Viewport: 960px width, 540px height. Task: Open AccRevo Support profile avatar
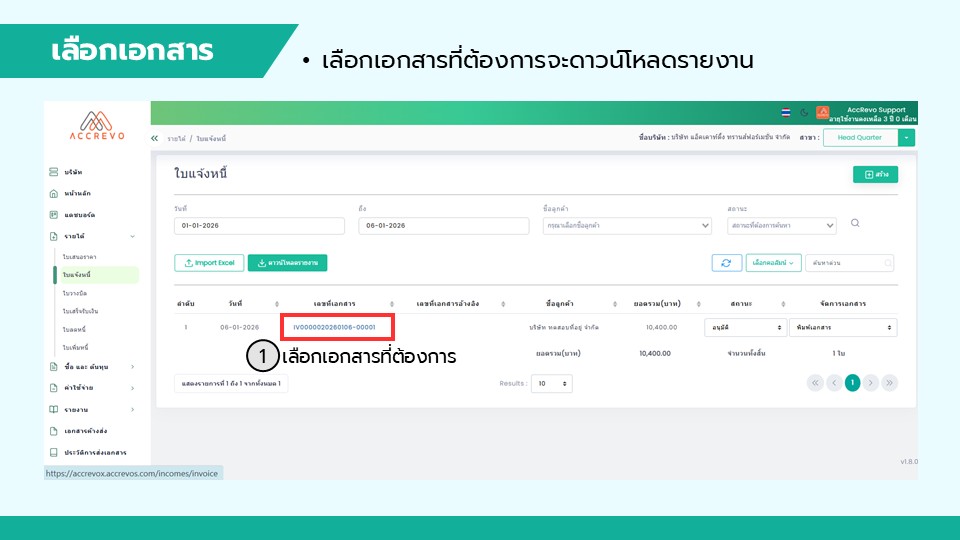tap(823, 112)
